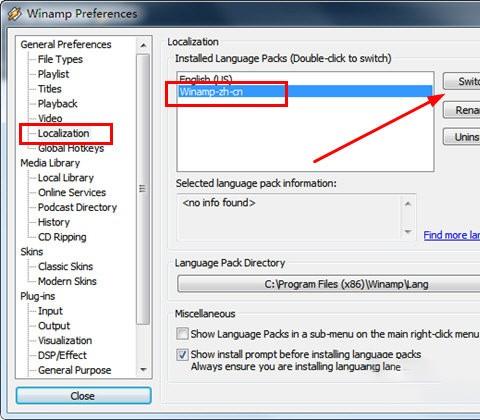This screenshot has width=480, height=420.
Task: Open Find more language packs link
Action: pos(452,235)
